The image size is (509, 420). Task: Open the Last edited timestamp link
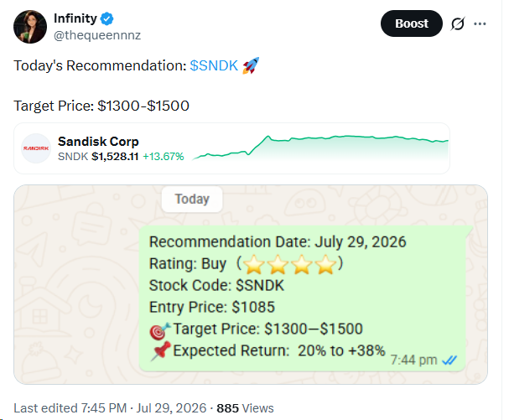(x=110, y=408)
